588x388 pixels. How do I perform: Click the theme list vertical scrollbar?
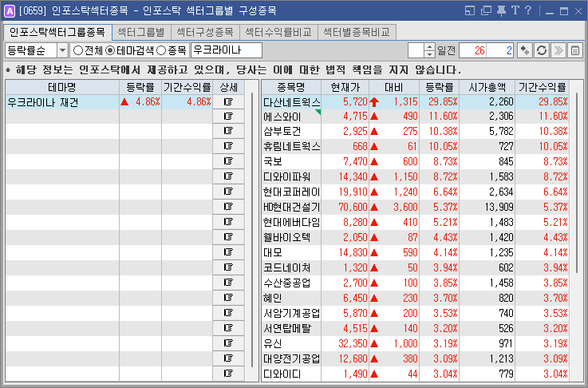click(x=252, y=231)
